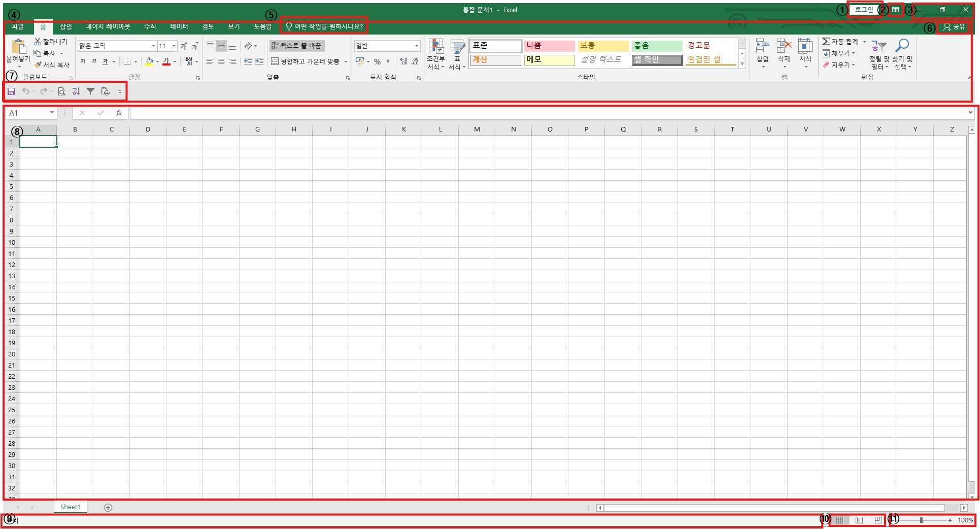Viewport: 980px width, 529px height.
Task: Open the File (파일) tab
Action: 18,26
